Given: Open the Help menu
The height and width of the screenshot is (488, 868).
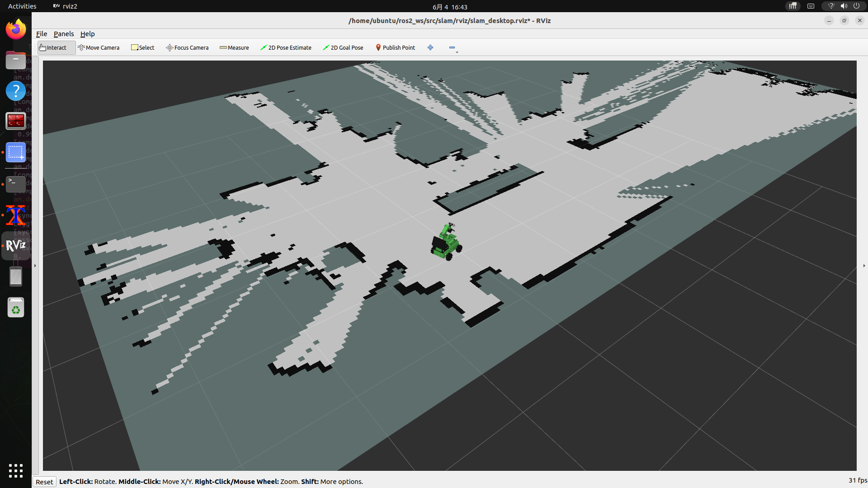Looking at the screenshot, I should click(x=88, y=34).
